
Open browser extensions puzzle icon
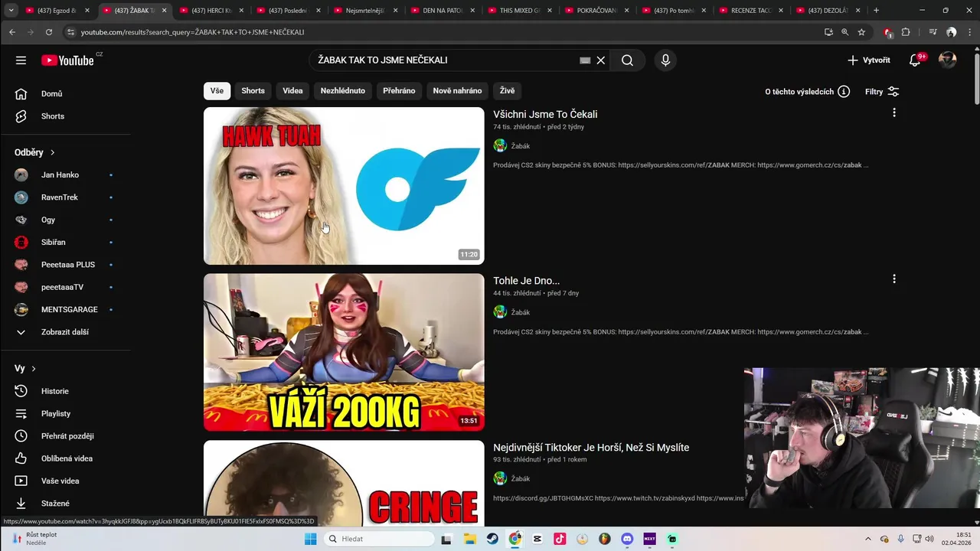(x=906, y=32)
